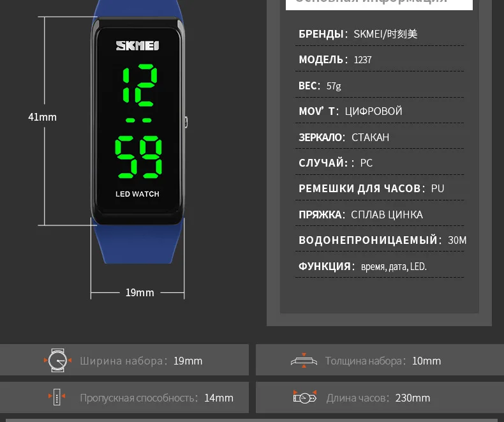Click the 14mm value
The image size is (504, 422).
click(219, 398)
